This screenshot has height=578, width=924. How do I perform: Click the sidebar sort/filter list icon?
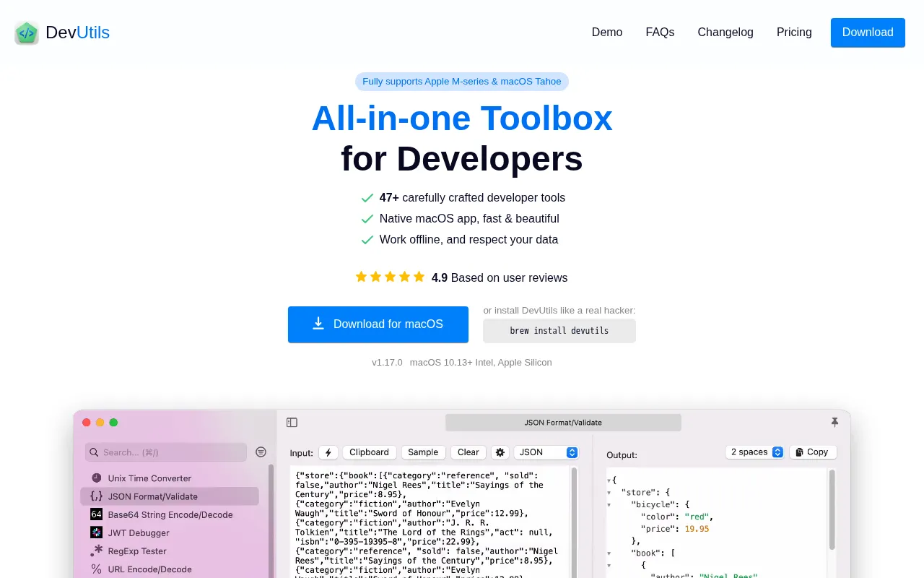point(261,452)
